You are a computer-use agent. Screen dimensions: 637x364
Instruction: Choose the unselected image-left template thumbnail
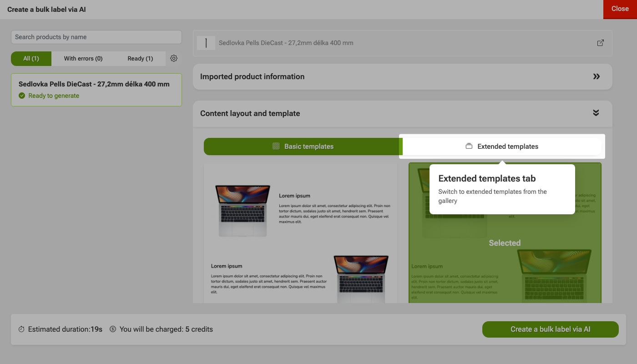point(300,233)
